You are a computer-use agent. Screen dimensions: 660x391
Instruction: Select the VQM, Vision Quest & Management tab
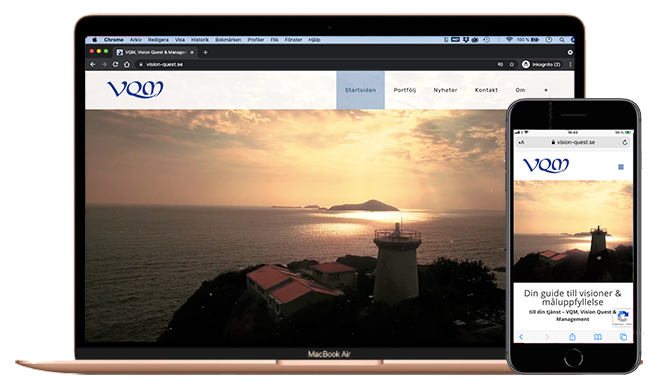click(x=155, y=52)
